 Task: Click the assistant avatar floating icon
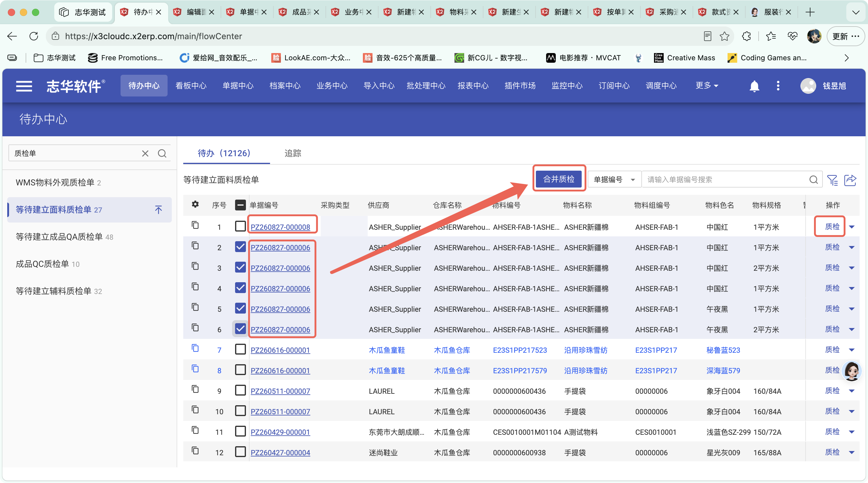851,371
